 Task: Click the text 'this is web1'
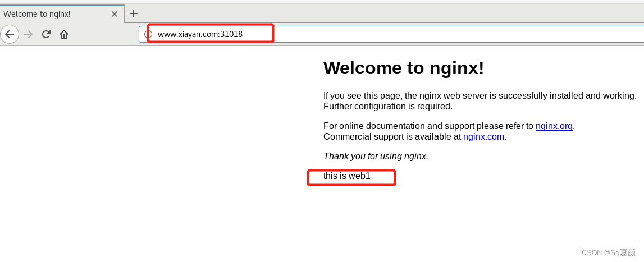click(x=346, y=176)
